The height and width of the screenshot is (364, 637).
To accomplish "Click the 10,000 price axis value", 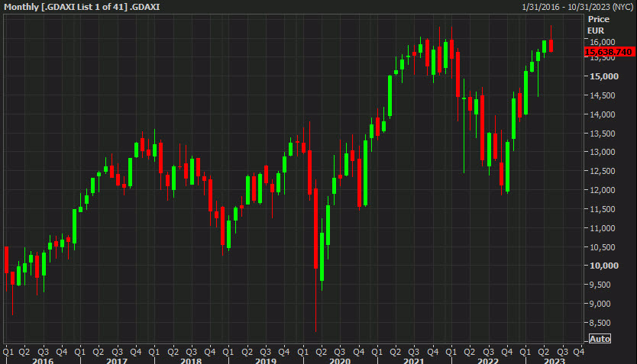I will tap(603, 266).
